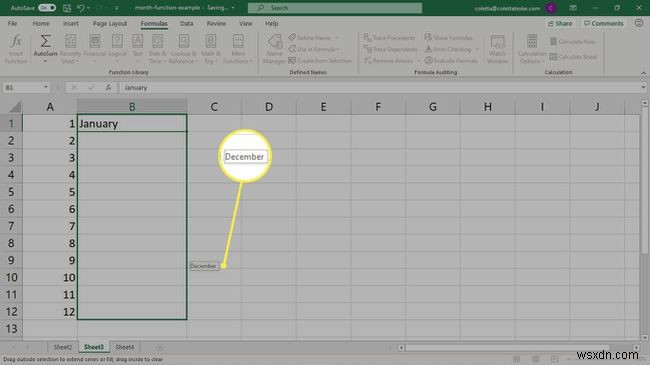Open the Watch Window

(x=497, y=49)
